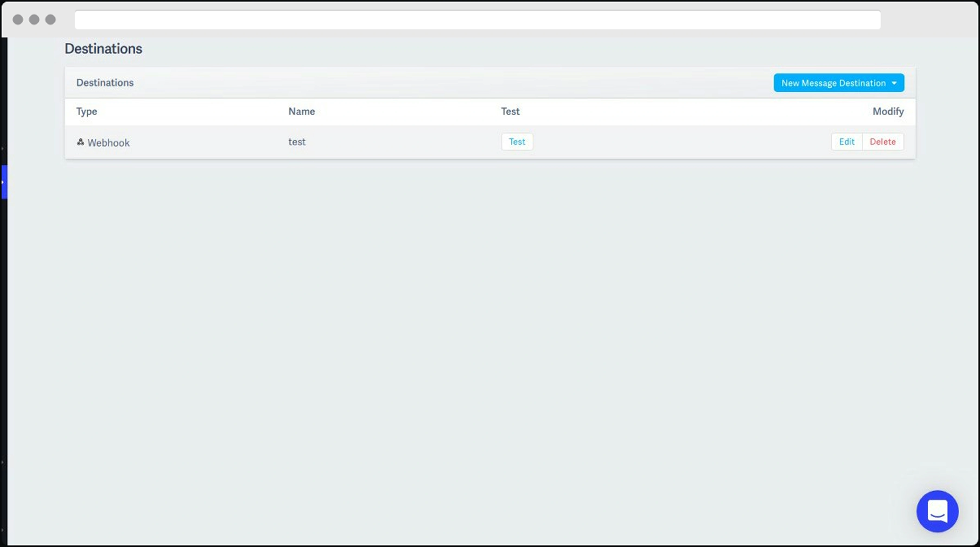Click the second gray window dot
The height and width of the screenshot is (547, 980).
pos(34,19)
